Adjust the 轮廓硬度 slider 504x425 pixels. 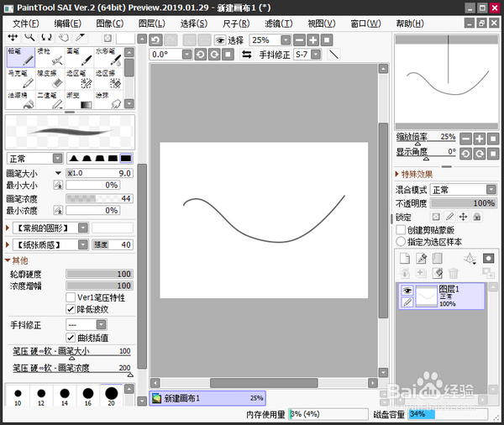point(99,274)
